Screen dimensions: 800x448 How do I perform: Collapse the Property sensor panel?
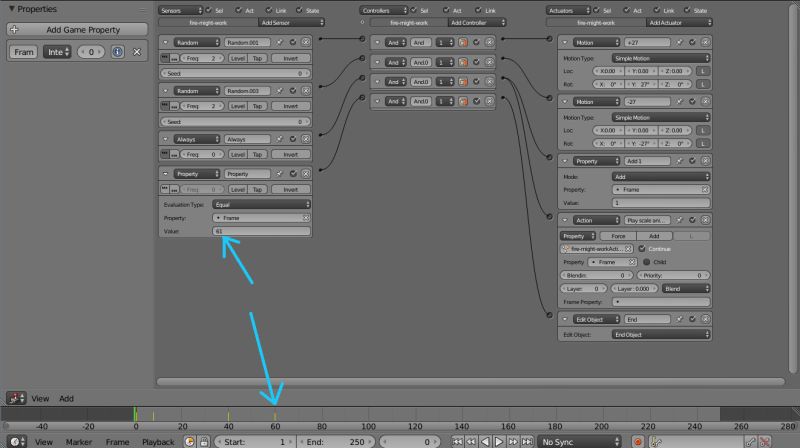[x=165, y=173]
